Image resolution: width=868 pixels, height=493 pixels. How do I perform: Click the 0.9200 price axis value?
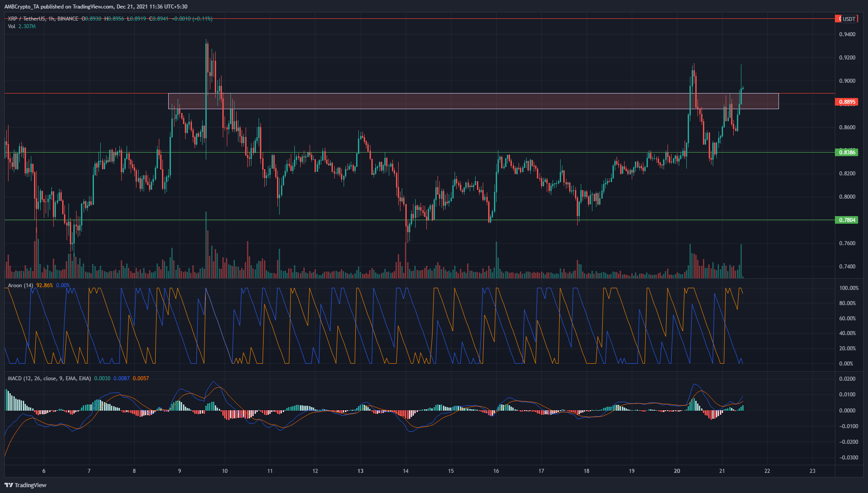[847, 58]
